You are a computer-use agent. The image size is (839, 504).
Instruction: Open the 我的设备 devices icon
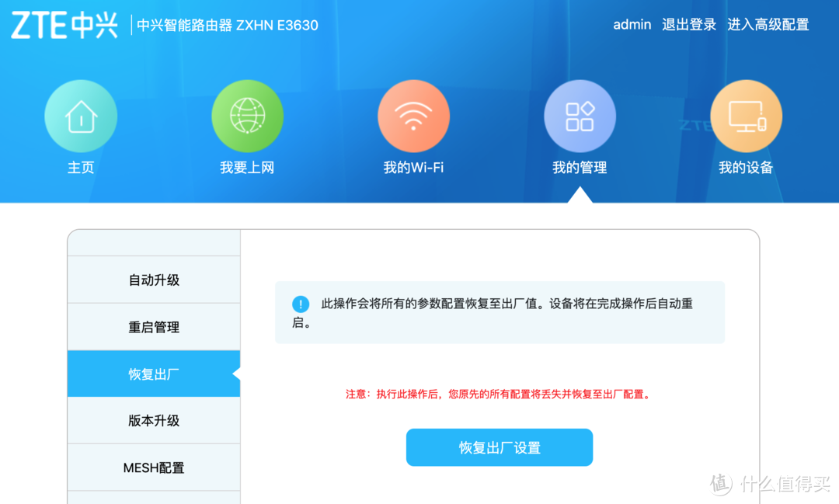[x=746, y=114]
